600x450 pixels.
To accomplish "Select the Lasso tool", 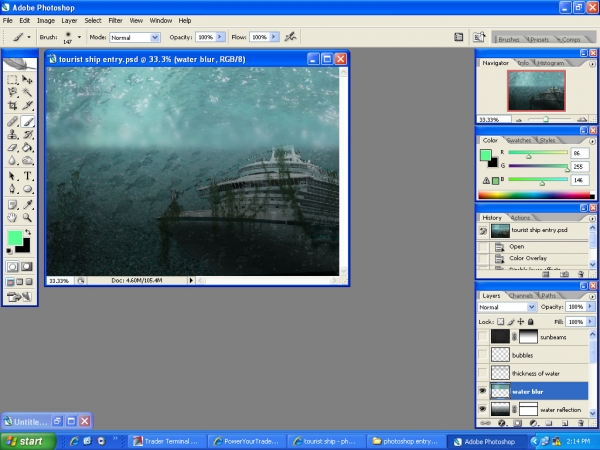I will point(12,92).
